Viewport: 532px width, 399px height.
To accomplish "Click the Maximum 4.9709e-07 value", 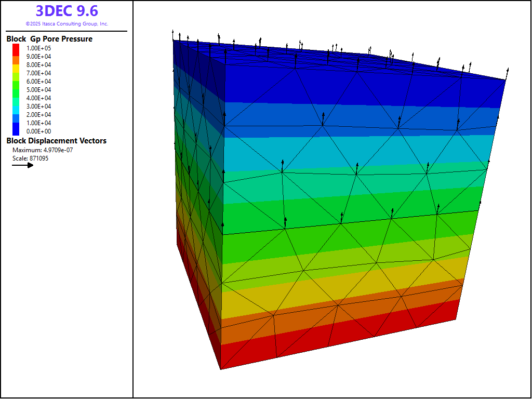I will tap(46, 150).
